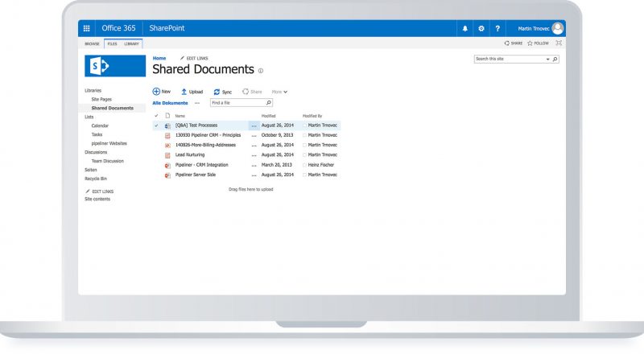Open ellipsis menu for Lead Nurturing
The image size is (644, 354).
254,155
